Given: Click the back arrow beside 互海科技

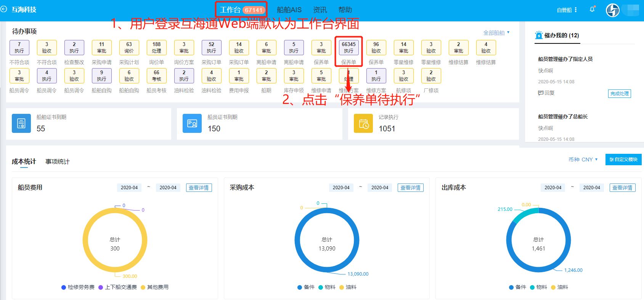Looking at the screenshot, I should pos(4,9).
